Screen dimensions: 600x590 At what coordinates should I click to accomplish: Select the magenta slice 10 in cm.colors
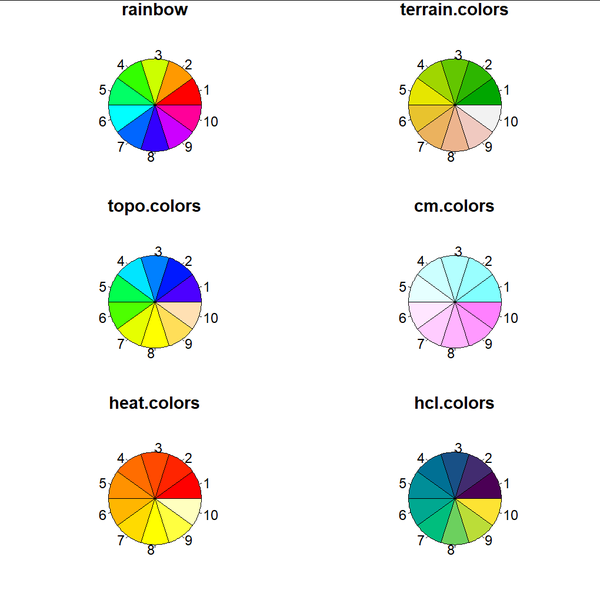(x=483, y=313)
